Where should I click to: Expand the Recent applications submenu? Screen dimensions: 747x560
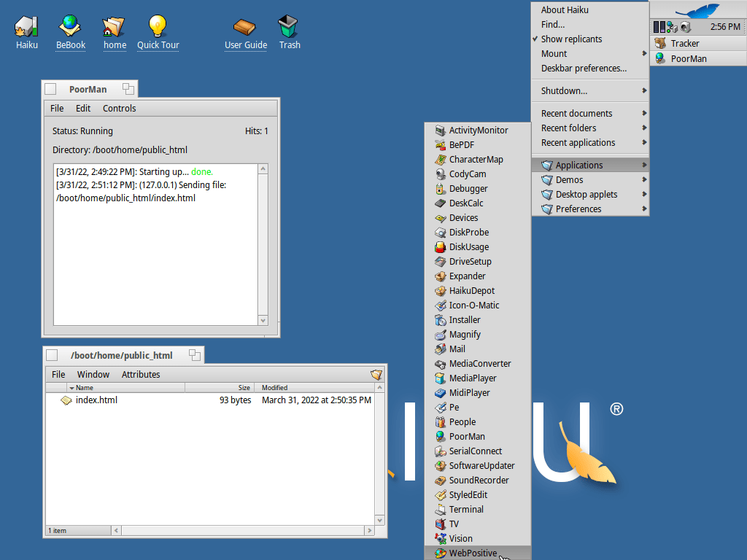click(590, 142)
